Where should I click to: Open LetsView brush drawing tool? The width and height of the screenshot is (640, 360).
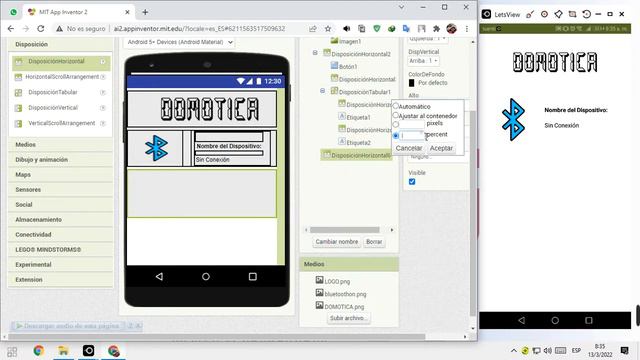click(530, 14)
